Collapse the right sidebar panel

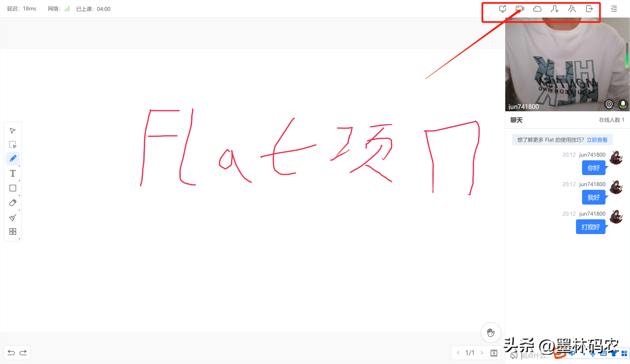coord(614,9)
